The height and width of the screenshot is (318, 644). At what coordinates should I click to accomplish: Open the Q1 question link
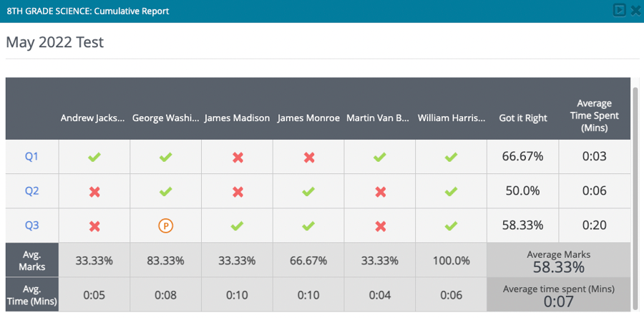point(31,157)
